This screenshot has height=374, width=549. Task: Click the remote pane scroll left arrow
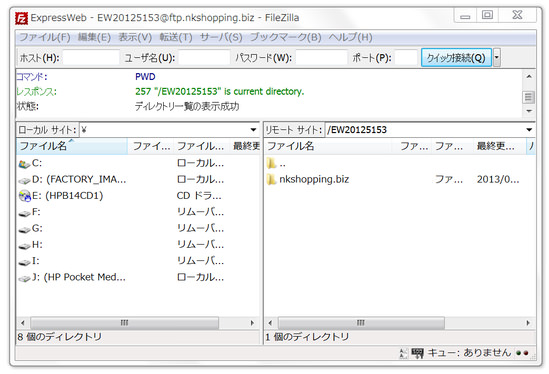tap(270, 323)
